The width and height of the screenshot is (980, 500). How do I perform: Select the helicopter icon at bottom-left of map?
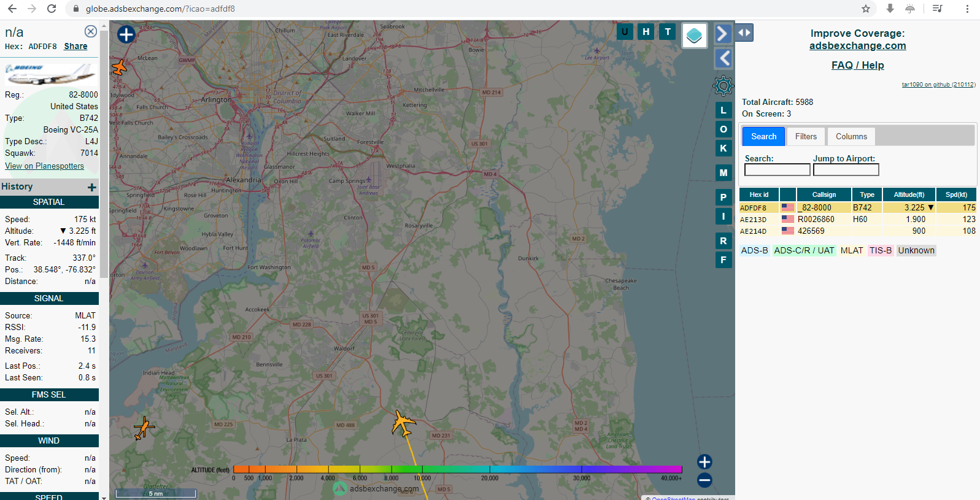coord(144,428)
